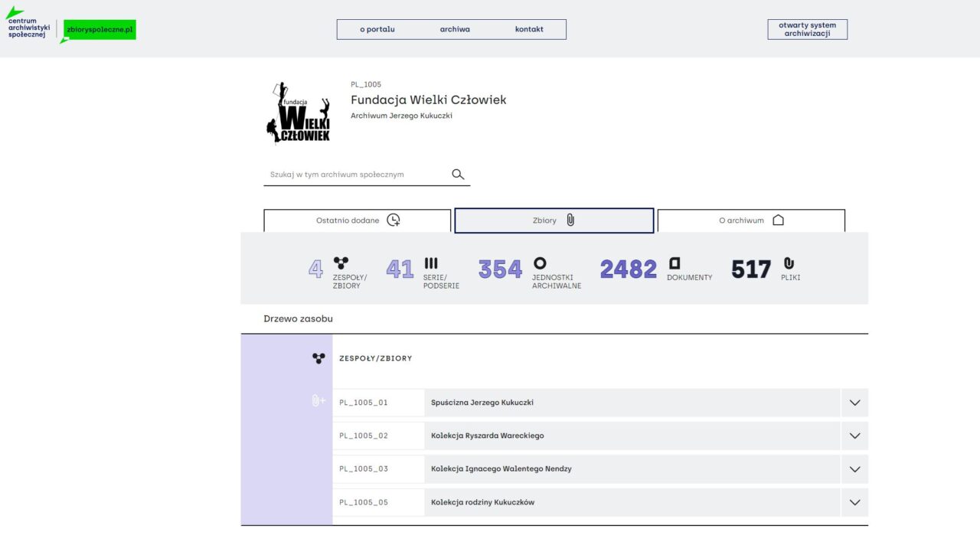This screenshot has height=542, width=980.
Task: Expand Kolekcja rodziny Kukuczków chevron
Action: (854, 503)
